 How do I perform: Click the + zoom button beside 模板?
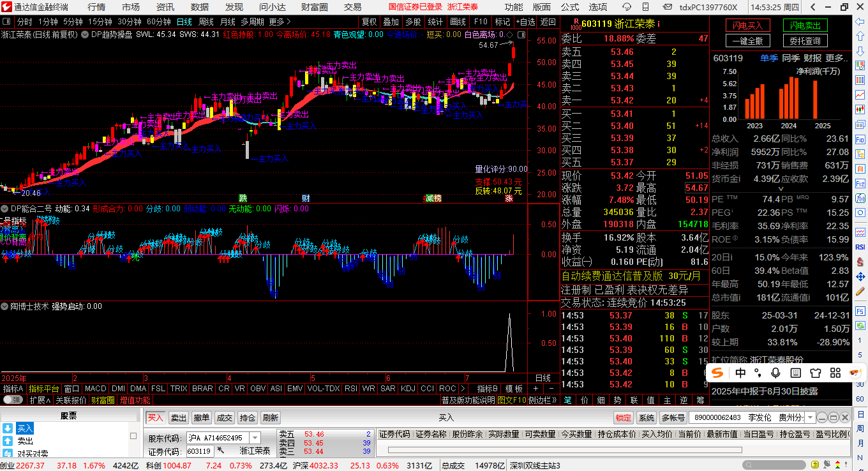(535, 389)
